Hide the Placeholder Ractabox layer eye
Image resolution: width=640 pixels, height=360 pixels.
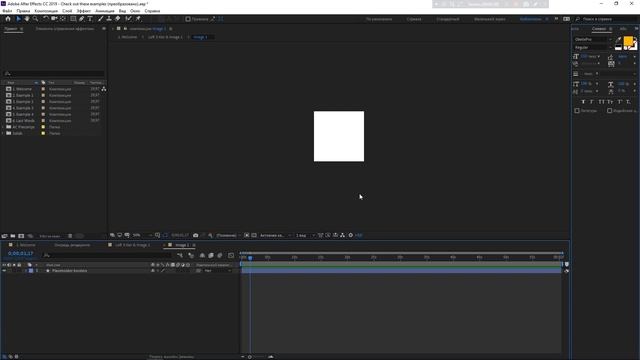pos(4,271)
